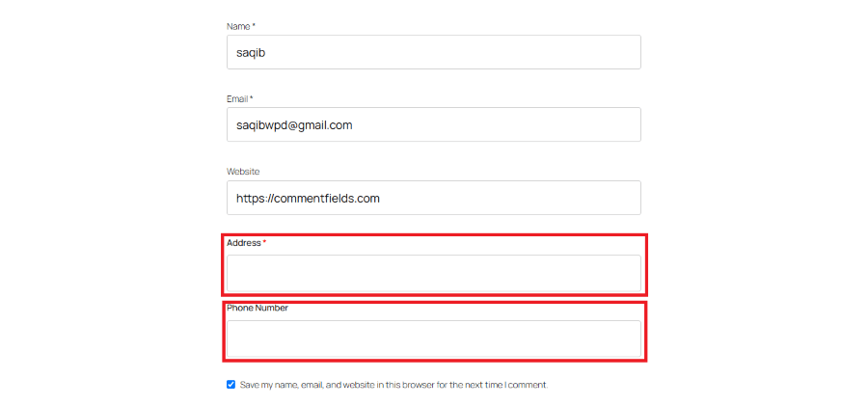
Task: Click the Phone Number field label
Action: pos(258,309)
